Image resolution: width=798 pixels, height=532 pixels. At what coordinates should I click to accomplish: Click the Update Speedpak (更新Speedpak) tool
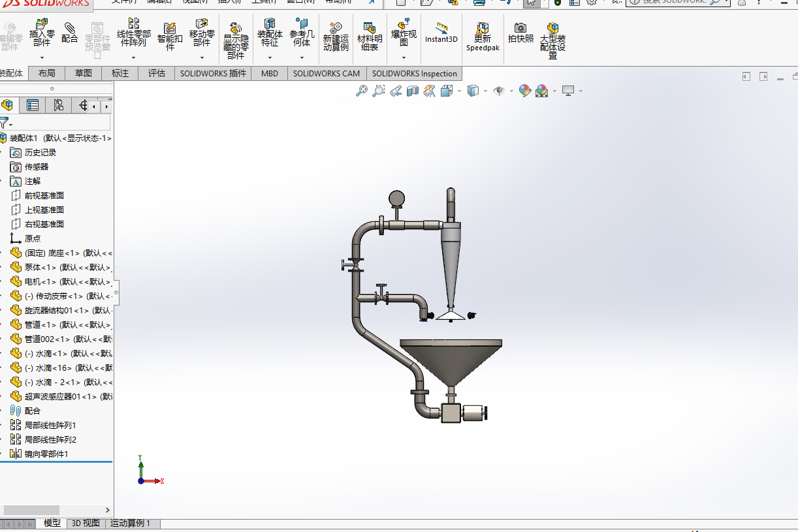point(483,37)
